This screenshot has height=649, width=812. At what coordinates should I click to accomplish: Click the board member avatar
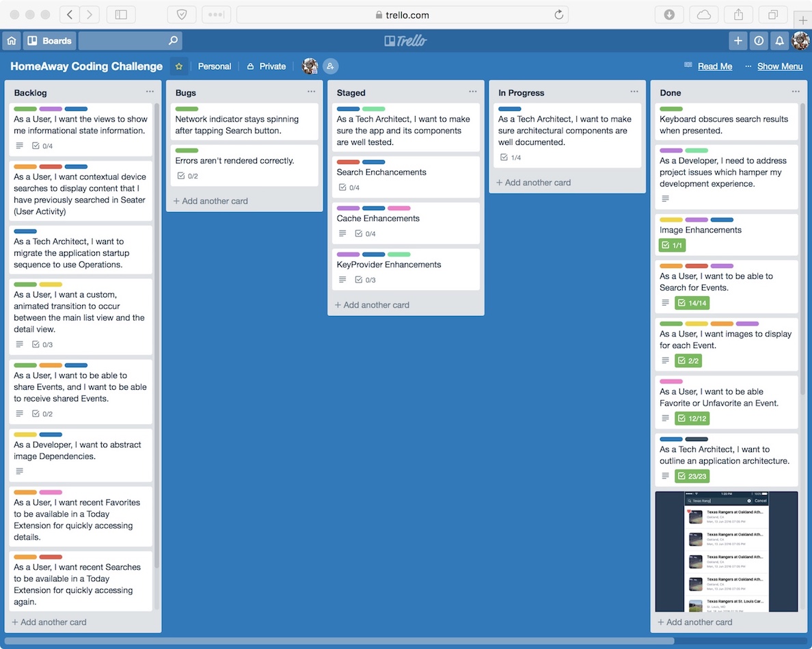(x=310, y=66)
